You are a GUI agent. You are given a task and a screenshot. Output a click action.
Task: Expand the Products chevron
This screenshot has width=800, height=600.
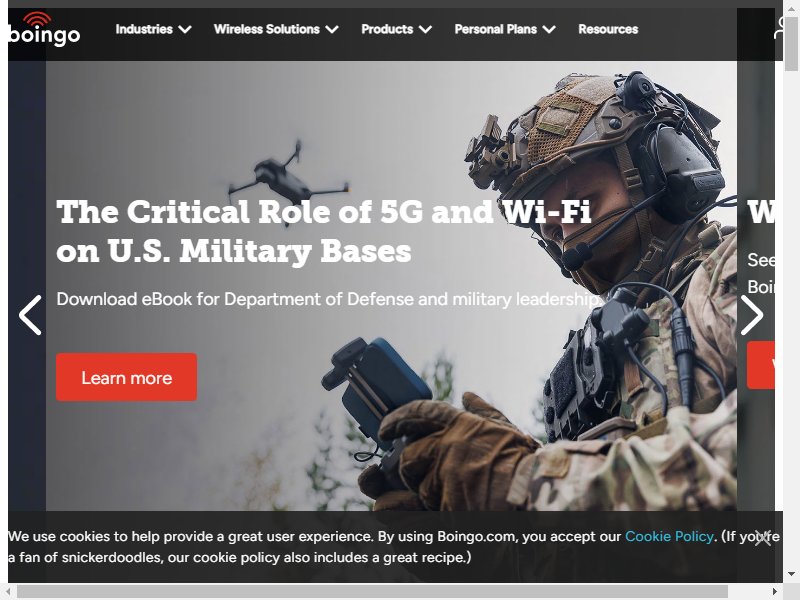(x=425, y=30)
